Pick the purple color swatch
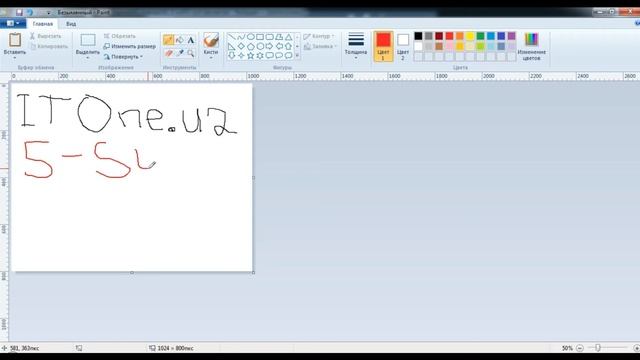 pos(511,36)
